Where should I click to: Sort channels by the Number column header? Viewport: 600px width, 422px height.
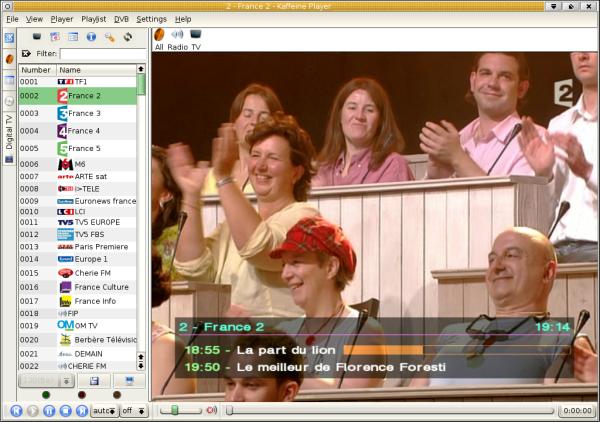38,70
